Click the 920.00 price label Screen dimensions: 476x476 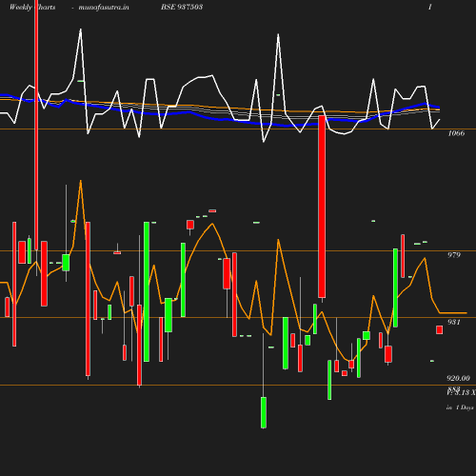(x=458, y=378)
